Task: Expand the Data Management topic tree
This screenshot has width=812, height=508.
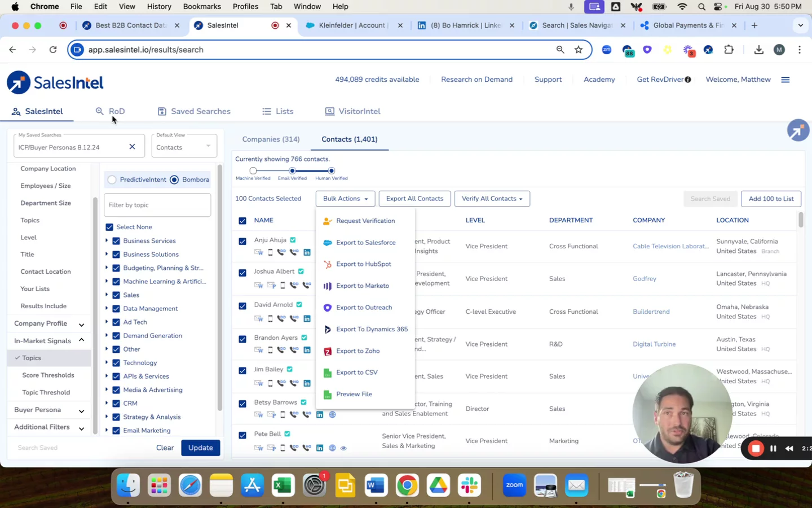Action: tap(107, 309)
